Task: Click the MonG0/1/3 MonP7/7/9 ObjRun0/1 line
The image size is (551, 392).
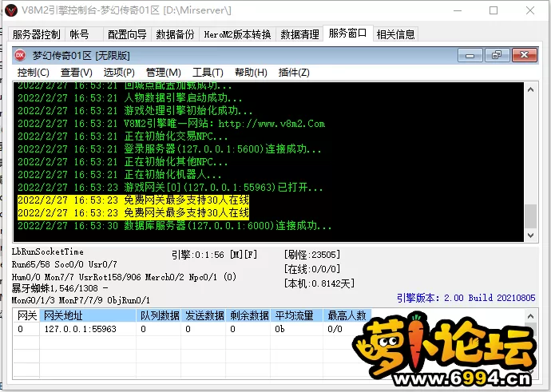Action: [x=81, y=300]
